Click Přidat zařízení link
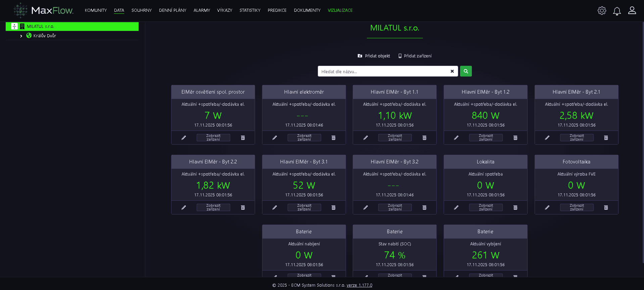Screen dimensions: 644x290 (415, 56)
